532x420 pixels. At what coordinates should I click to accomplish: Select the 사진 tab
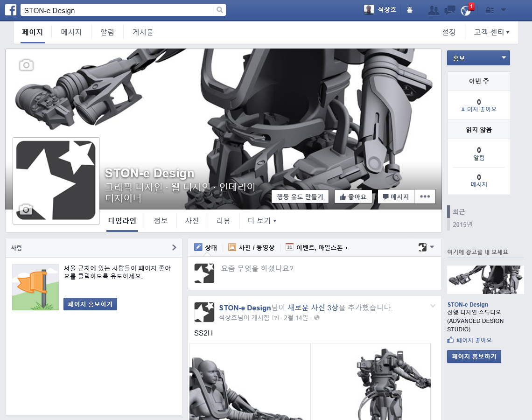pyautogui.click(x=192, y=221)
